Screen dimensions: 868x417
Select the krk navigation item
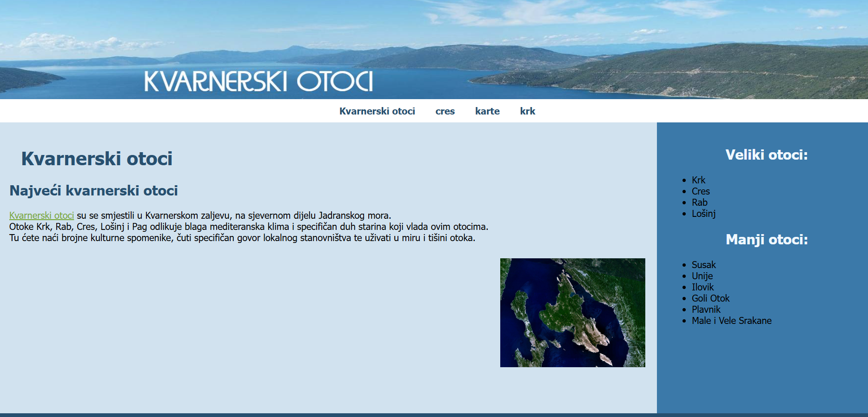point(528,111)
